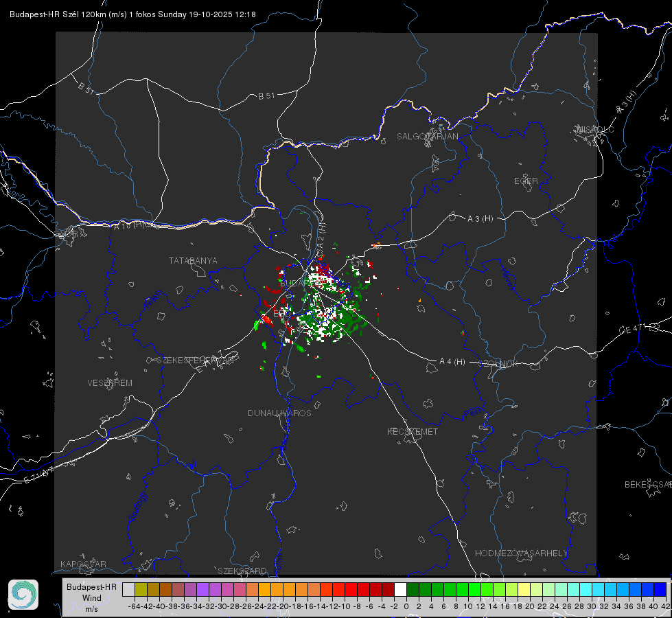
Task: Click the purple -34 m/s legend swatch
Action: pos(202,589)
